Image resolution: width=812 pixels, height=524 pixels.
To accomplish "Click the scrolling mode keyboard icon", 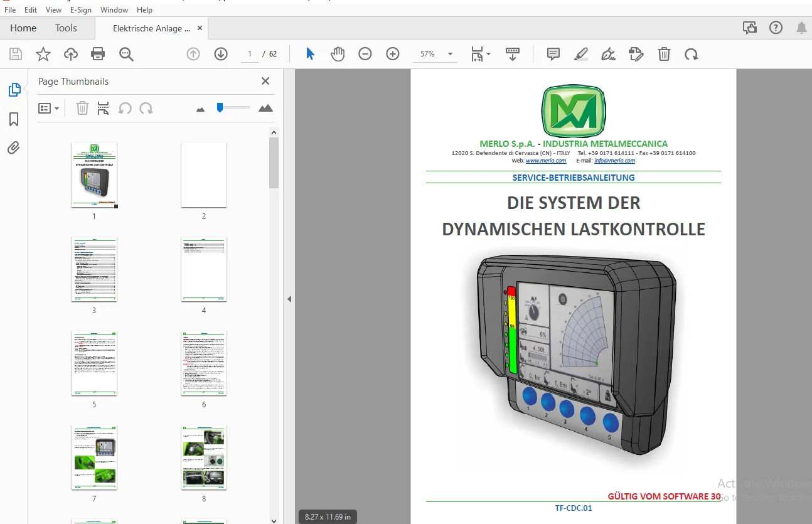I will pyautogui.click(x=513, y=54).
